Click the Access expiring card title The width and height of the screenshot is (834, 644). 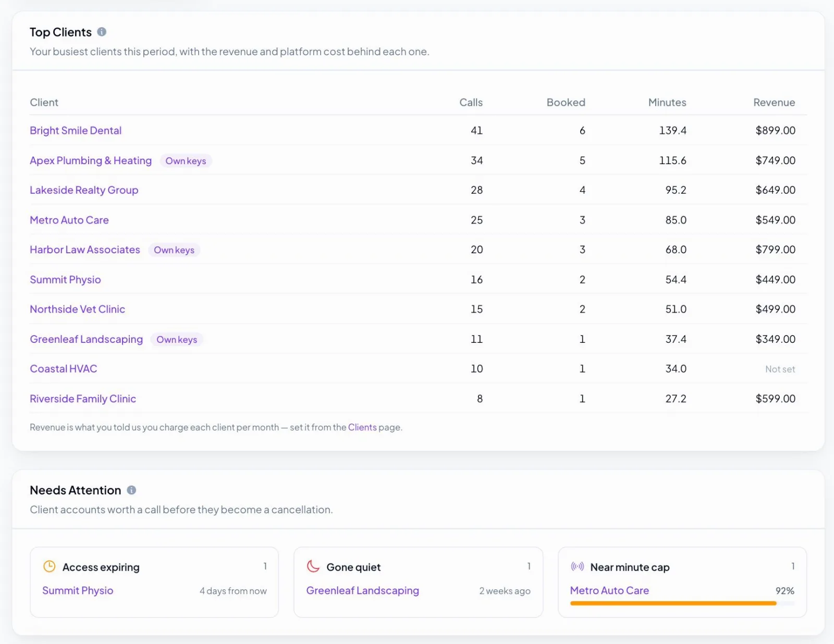101,567
